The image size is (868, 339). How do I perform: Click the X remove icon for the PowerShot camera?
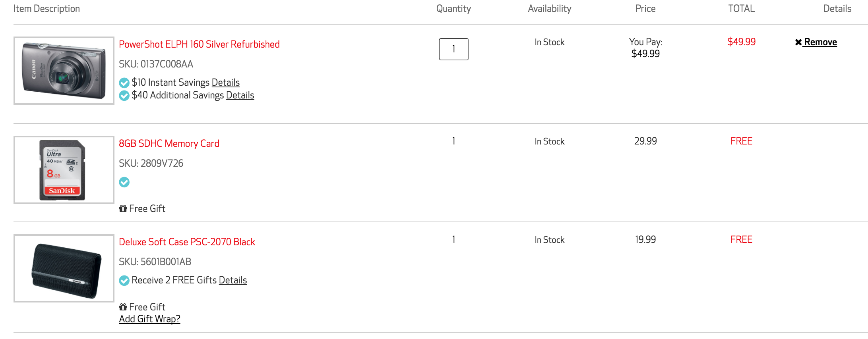[798, 42]
